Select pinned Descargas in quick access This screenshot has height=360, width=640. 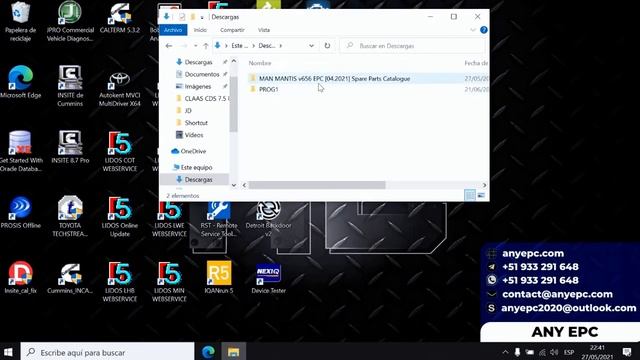(198, 62)
